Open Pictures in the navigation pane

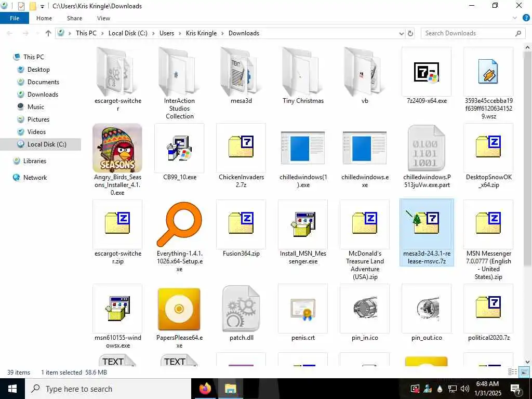(38, 119)
